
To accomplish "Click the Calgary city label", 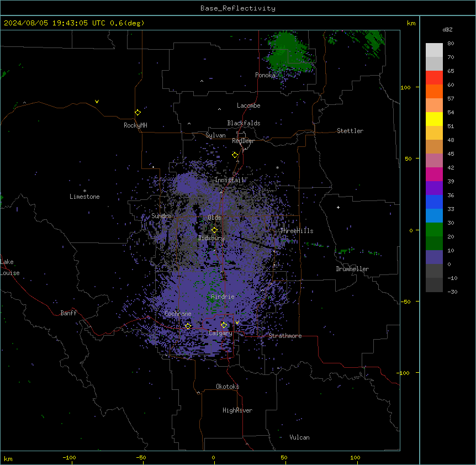I will coord(220,333).
